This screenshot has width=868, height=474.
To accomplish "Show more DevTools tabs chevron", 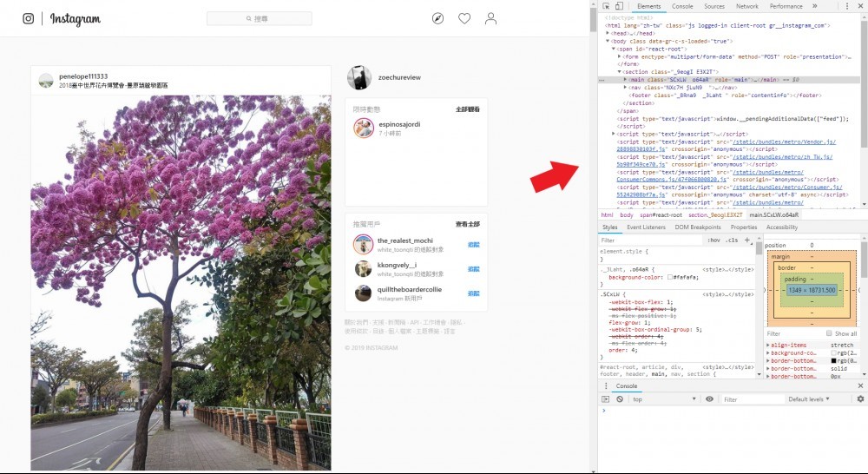I will tap(815, 6).
